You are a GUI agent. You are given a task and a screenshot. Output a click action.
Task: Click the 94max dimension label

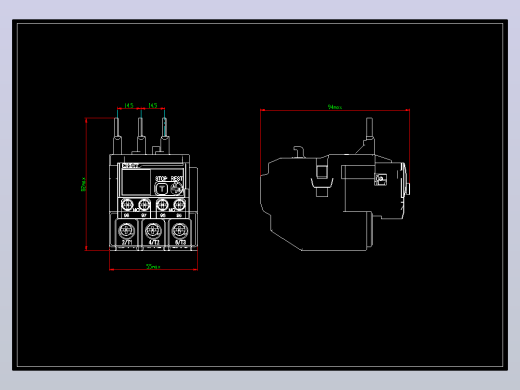tap(335, 107)
